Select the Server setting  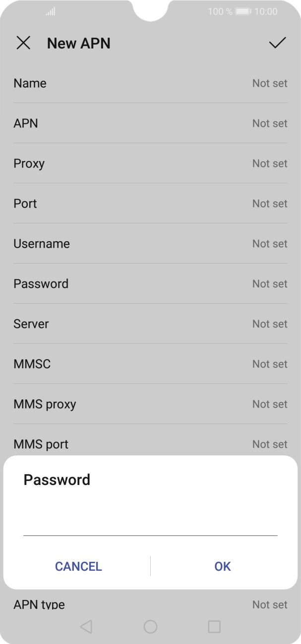point(150,323)
